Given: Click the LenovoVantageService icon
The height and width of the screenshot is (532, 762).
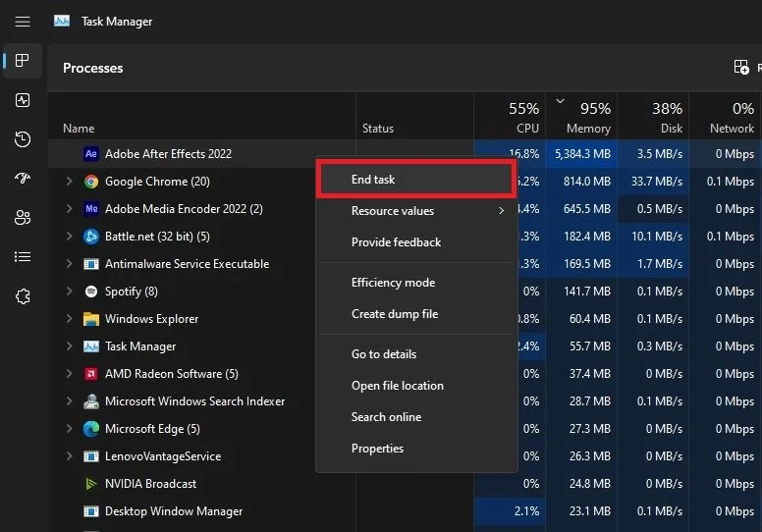Looking at the screenshot, I should click(91, 456).
